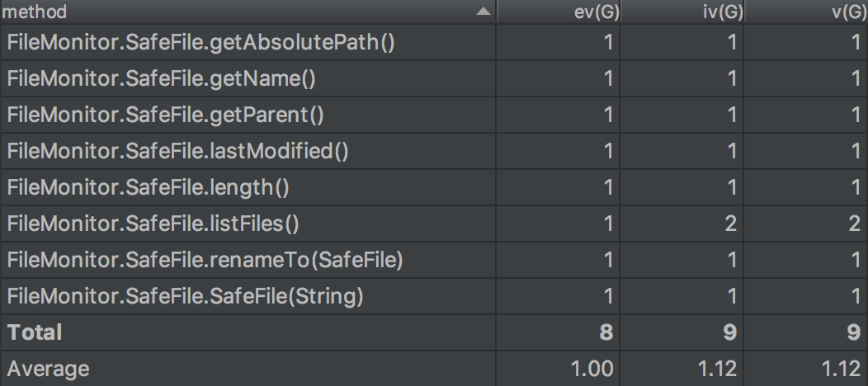
Task: Click the Average summary row label
Action: [47, 368]
